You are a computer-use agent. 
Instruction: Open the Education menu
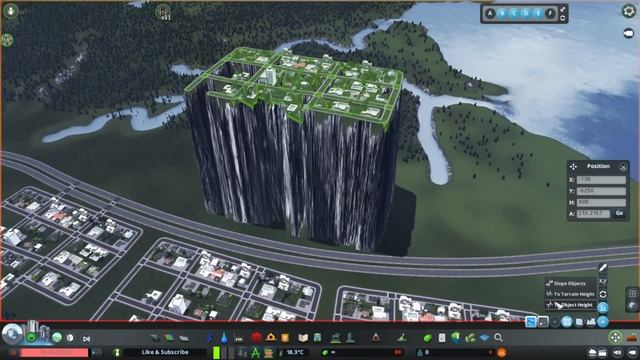[303, 338]
